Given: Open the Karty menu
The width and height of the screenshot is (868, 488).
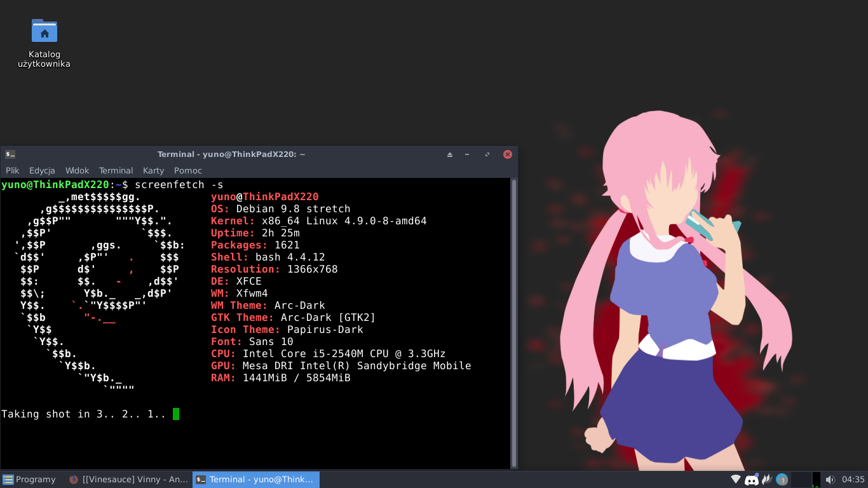Looking at the screenshot, I should coord(153,170).
